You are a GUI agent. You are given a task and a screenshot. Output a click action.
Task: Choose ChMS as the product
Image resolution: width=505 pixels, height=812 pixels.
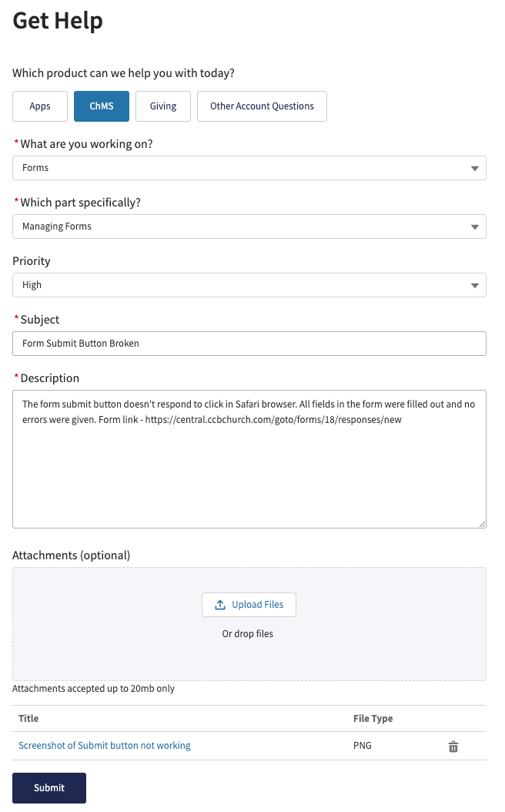click(102, 106)
